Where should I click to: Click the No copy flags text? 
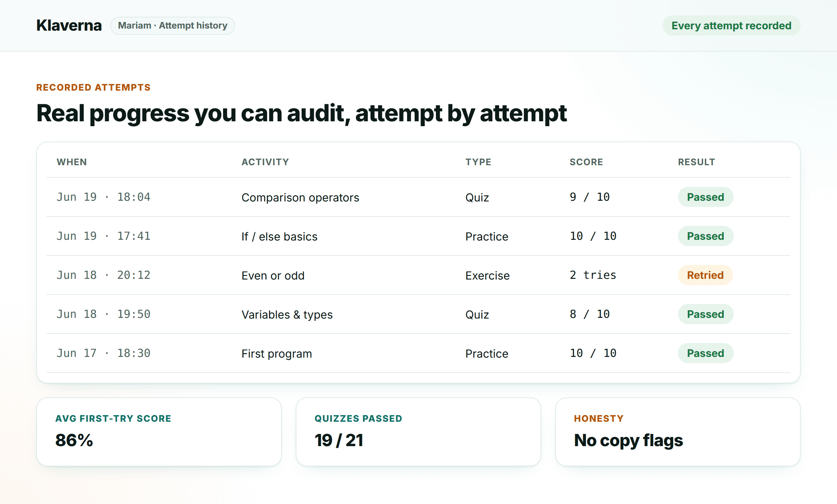tap(628, 441)
